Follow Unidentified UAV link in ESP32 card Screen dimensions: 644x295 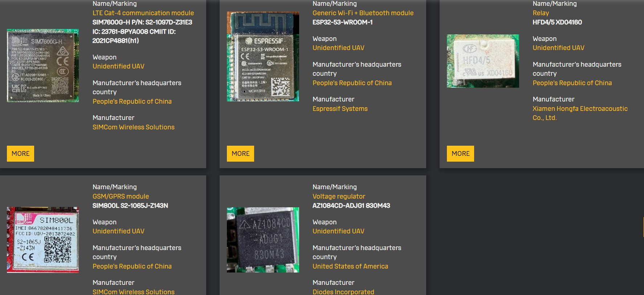point(338,48)
